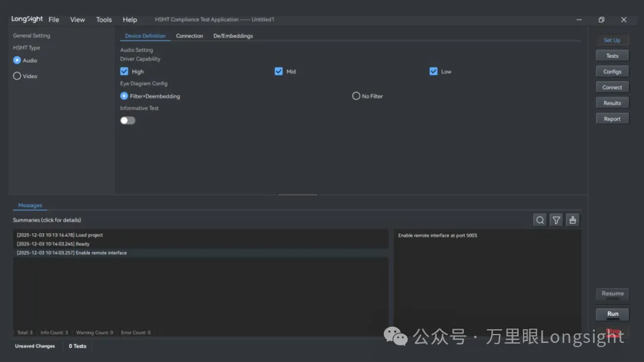Open the Help menu
The image size is (644, 362).
click(x=130, y=20)
